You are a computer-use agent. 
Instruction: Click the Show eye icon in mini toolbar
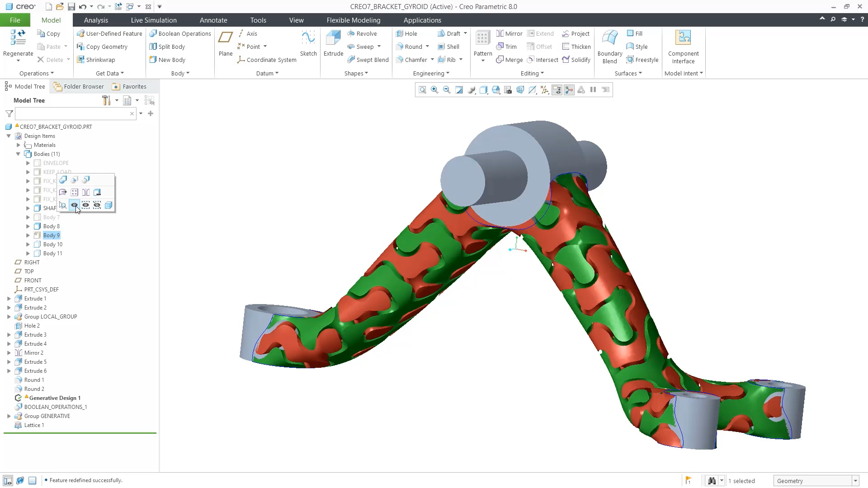(75, 206)
